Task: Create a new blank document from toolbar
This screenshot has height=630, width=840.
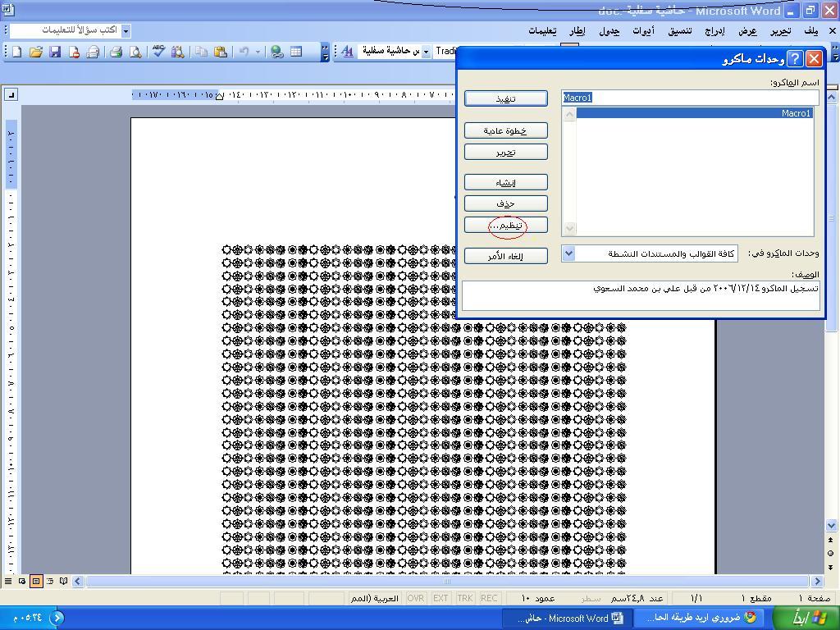Action: 16,52
